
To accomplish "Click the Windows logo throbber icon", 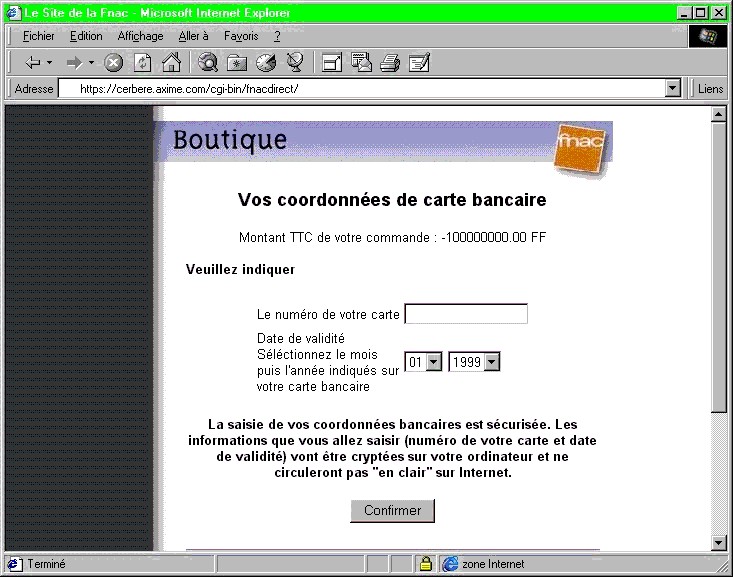I will 708,36.
